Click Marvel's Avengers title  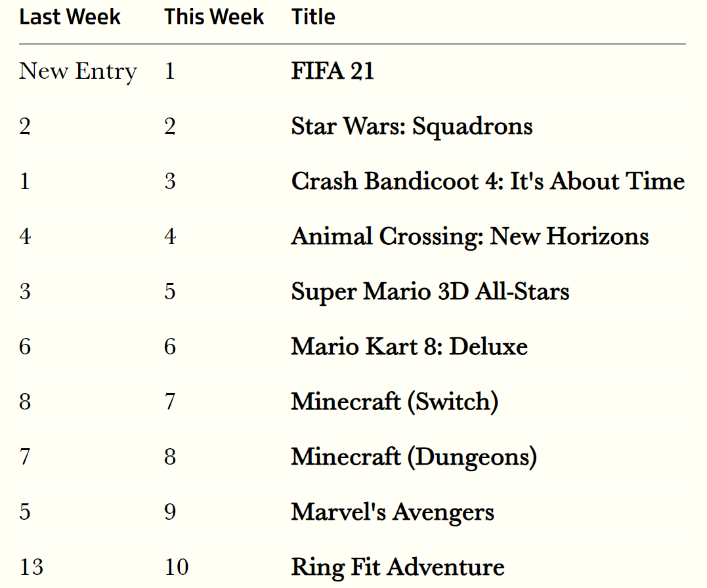[393, 512]
